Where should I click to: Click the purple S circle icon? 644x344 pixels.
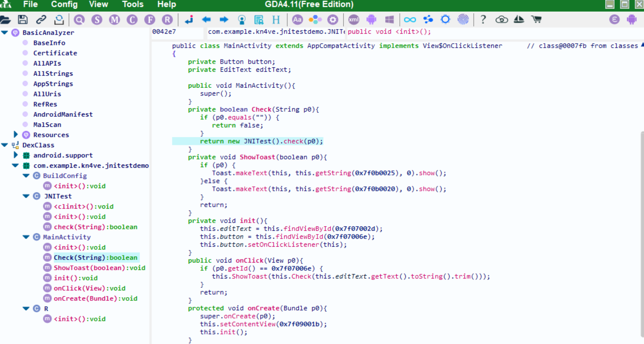coord(97,20)
